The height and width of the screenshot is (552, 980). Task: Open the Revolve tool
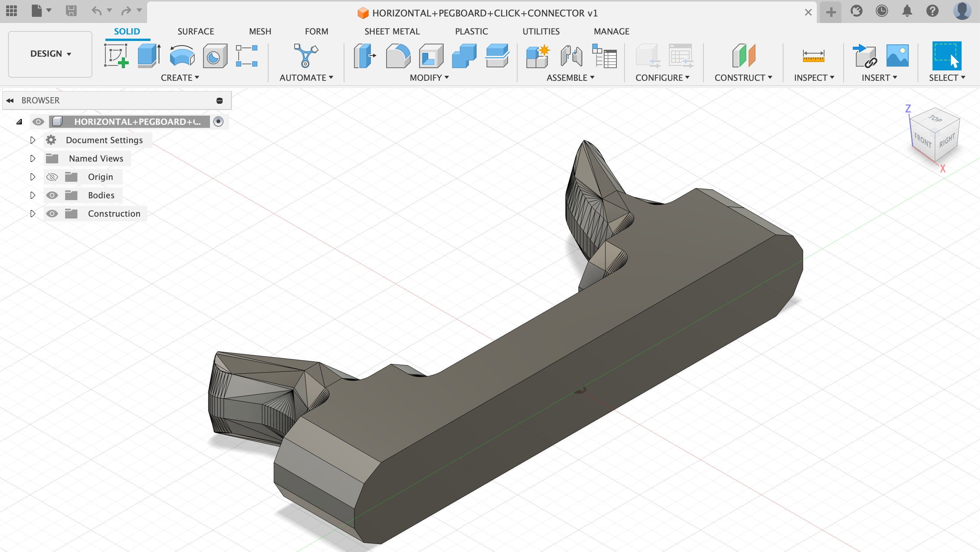(181, 56)
